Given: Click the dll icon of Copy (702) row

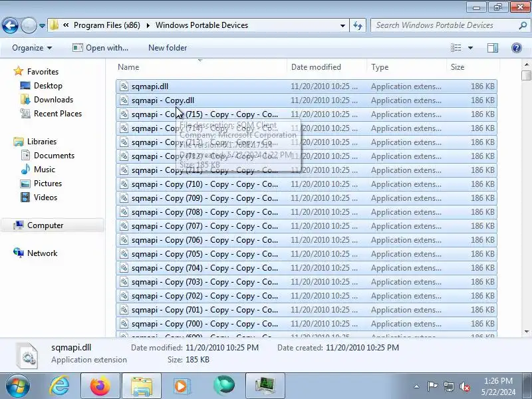Looking at the screenshot, I should pyautogui.click(x=124, y=295).
